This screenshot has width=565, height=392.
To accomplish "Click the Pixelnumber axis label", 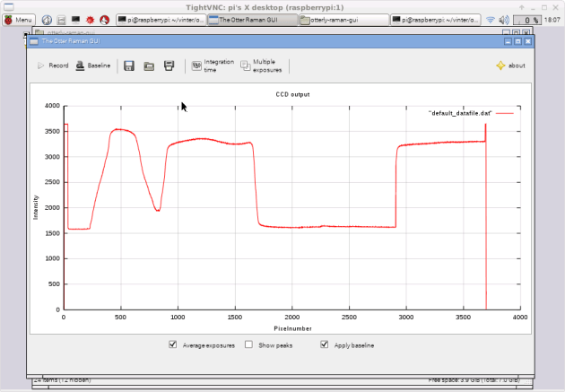I will (292, 328).
